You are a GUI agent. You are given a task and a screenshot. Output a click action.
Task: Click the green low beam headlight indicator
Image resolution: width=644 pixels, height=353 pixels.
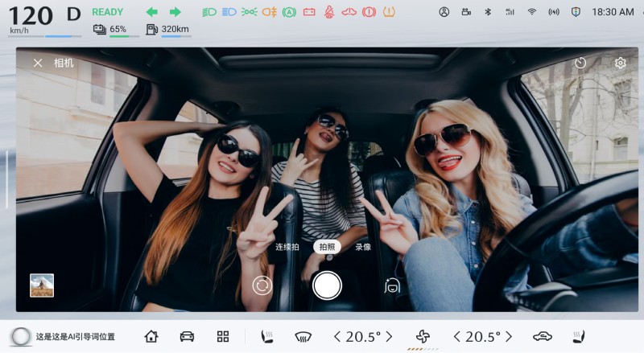[x=209, y=12]
